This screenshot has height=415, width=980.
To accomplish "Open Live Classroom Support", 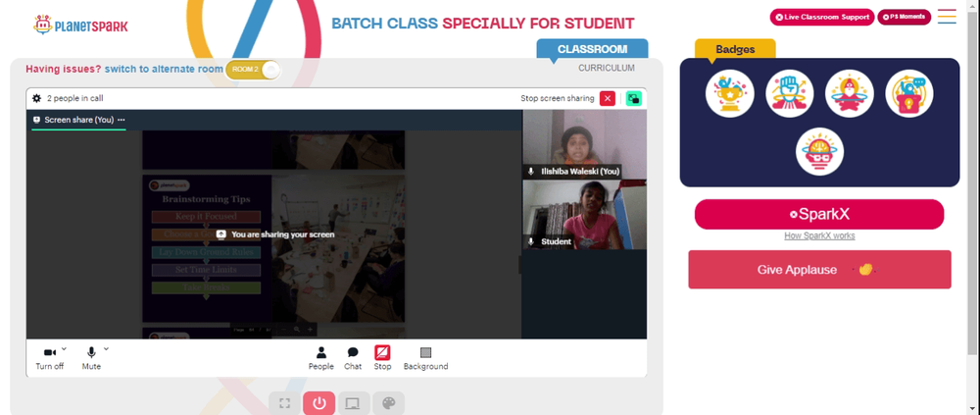I will (822, 17).
